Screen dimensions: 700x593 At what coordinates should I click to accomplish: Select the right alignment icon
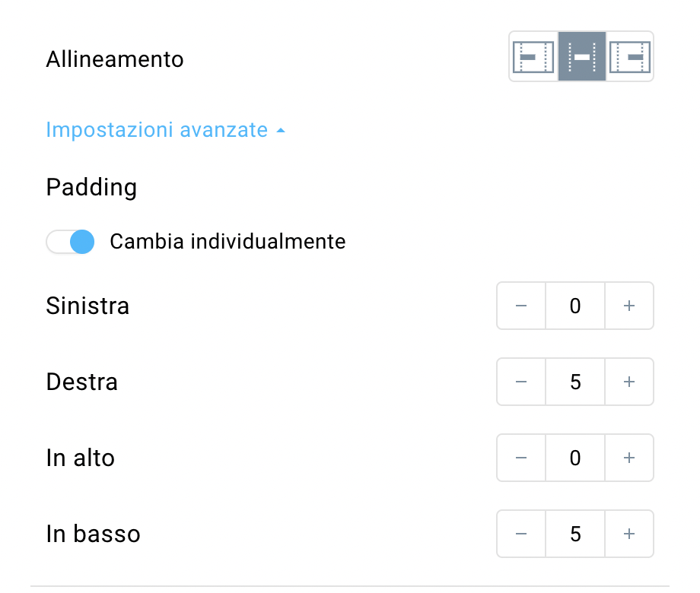point(629,57)
